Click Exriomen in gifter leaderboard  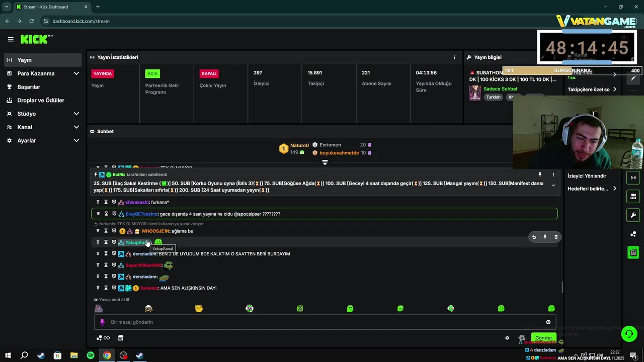pyautogui.click(x=330, y=145)
